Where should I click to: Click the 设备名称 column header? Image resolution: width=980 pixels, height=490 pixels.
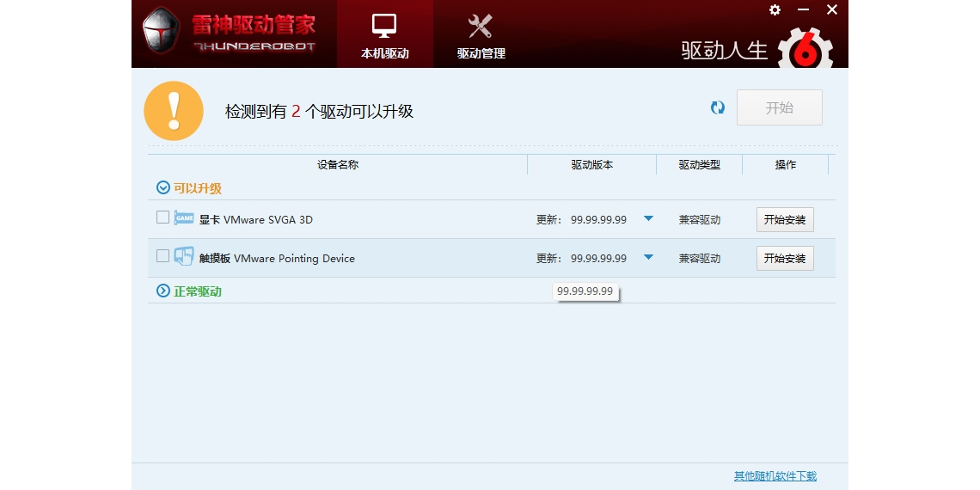click(x=337, y=164)
